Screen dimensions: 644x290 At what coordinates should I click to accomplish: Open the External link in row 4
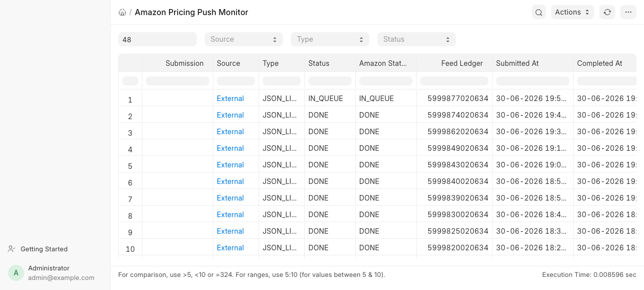(x=230, y=148)
